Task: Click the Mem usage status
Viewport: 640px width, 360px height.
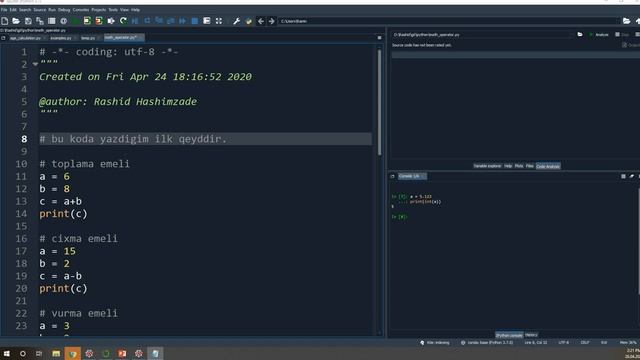Action: [x=628, y=342]
